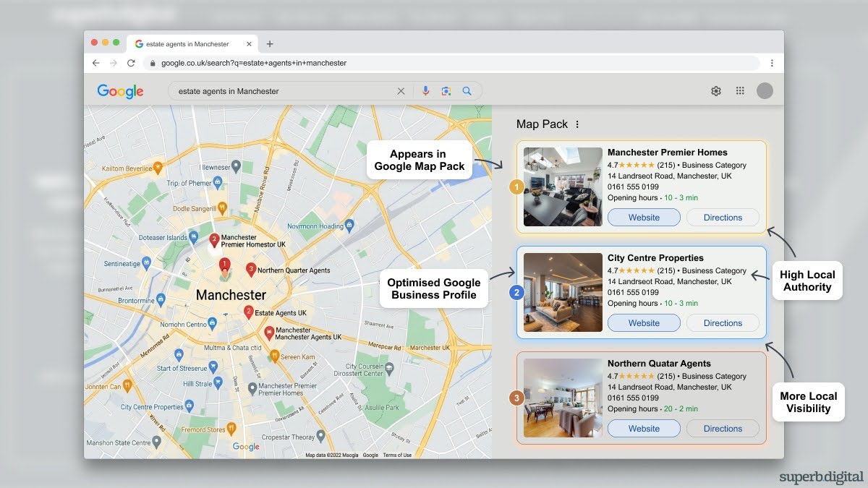The image size is (868, 488).
Task: Open the browser three-dot menu
Action: (x=772, y=63)
